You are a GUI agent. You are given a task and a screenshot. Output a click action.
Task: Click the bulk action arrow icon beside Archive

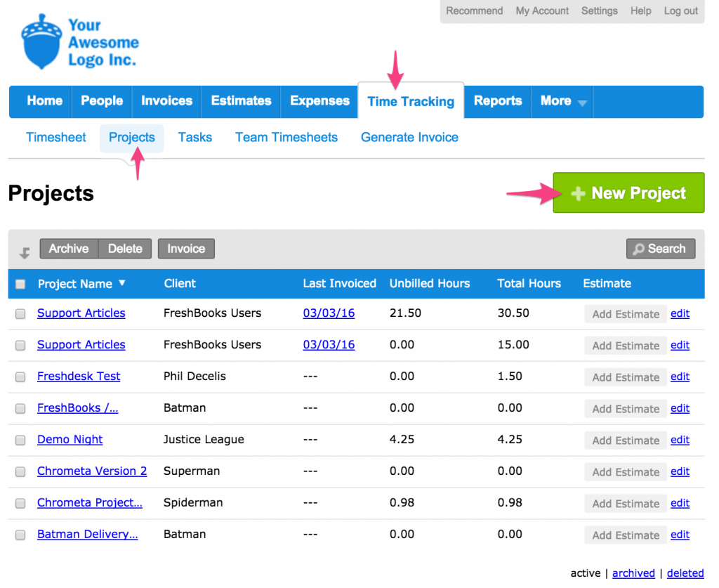[25, 252]
